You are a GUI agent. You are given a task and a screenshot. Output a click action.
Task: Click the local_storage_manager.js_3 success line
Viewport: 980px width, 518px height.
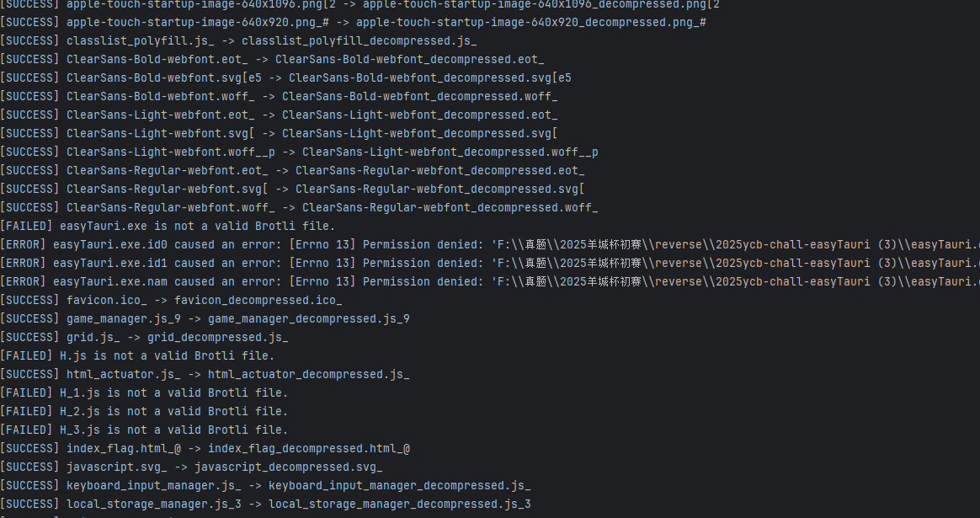(x=265, y=504)
